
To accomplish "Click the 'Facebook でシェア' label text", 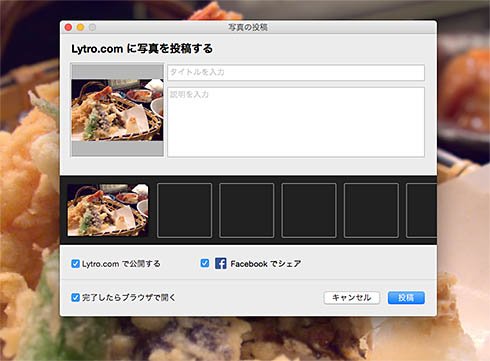I will click(x=266, y=264).
